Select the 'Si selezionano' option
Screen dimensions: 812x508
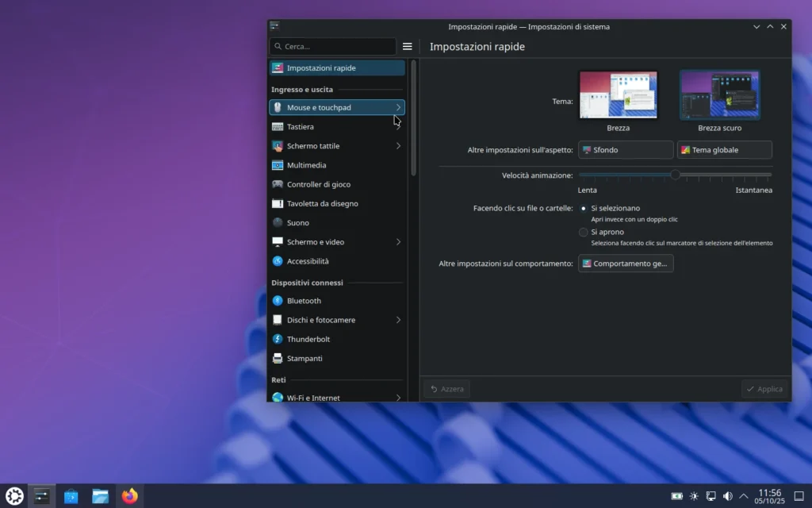point(582,208)
